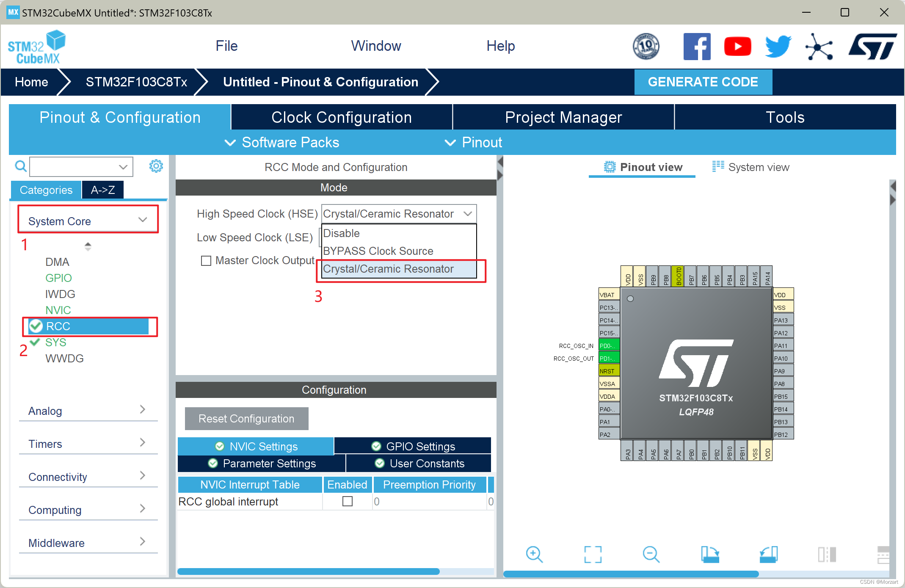
Task: Switch to Clock Configuration tab
Action: (x=342, y=117)
